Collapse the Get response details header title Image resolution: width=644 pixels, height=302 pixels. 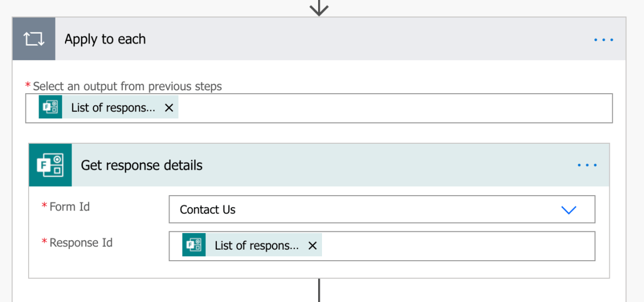[141, 165]
